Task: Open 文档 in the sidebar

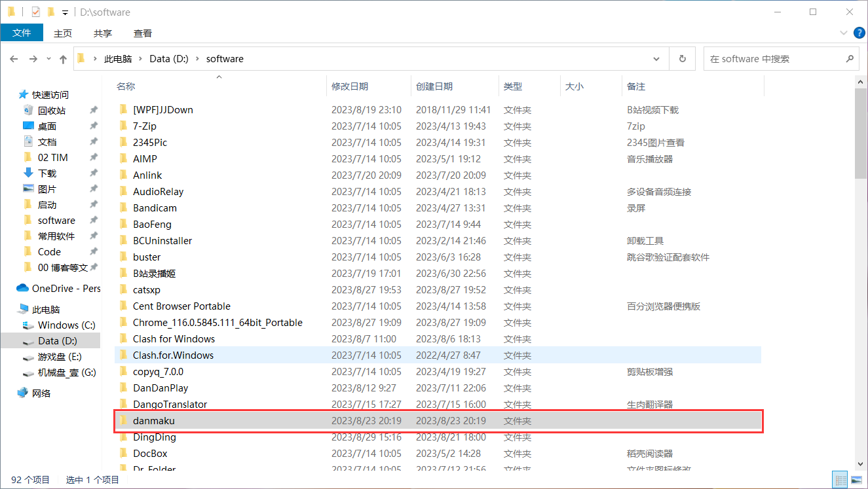Action: tap(47, 142)
